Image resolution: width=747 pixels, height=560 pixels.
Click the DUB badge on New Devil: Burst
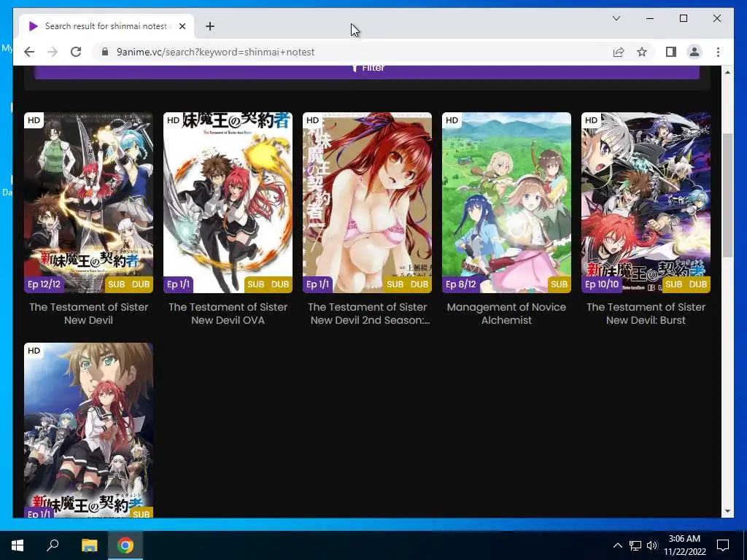(x=698, y=284)
